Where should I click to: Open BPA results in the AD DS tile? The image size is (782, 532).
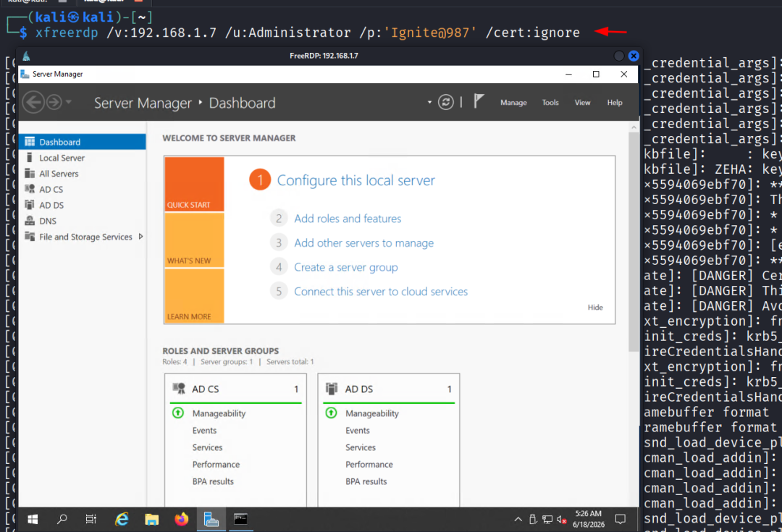(x=366, y=481)
